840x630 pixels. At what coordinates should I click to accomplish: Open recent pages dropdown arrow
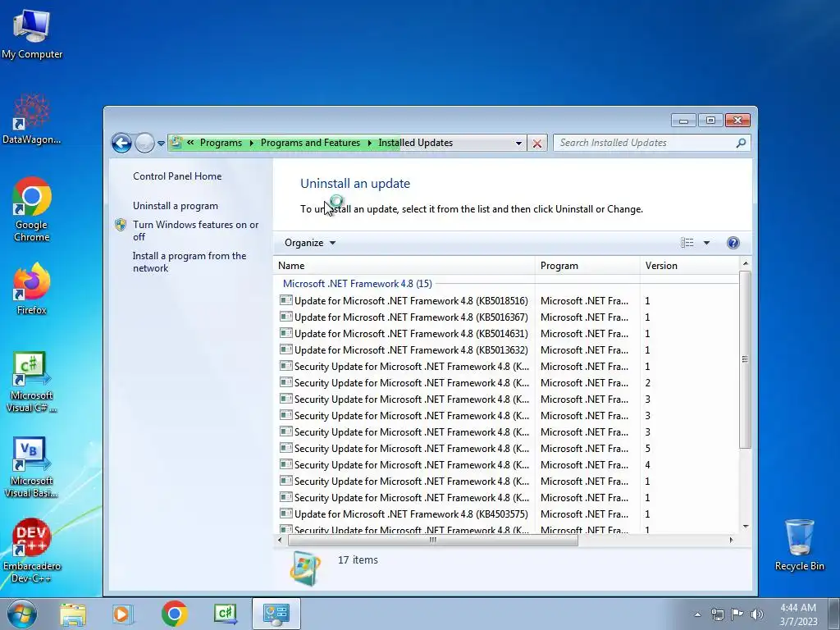click(x=162, y=144)
